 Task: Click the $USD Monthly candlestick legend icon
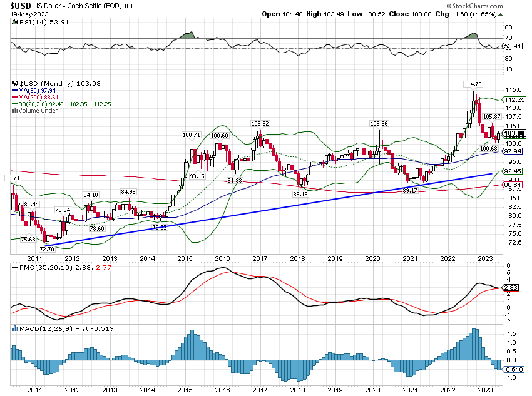[14, 83]
